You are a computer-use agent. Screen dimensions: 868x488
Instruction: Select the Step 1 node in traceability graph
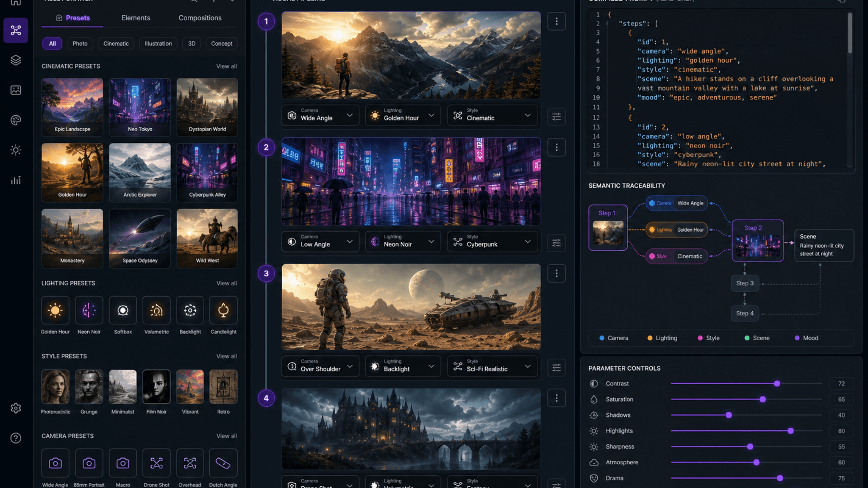(x=608, y=228)
